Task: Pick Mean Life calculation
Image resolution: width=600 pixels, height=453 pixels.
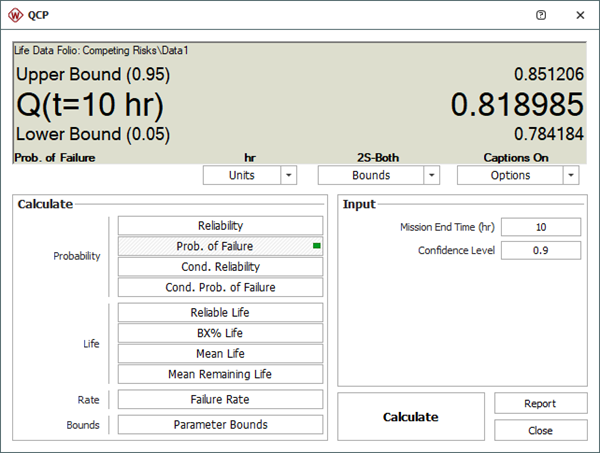Action: [220, 353]
